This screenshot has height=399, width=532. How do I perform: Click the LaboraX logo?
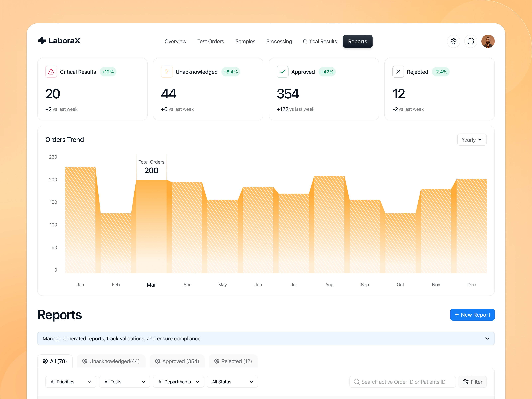tap(59, 41)
